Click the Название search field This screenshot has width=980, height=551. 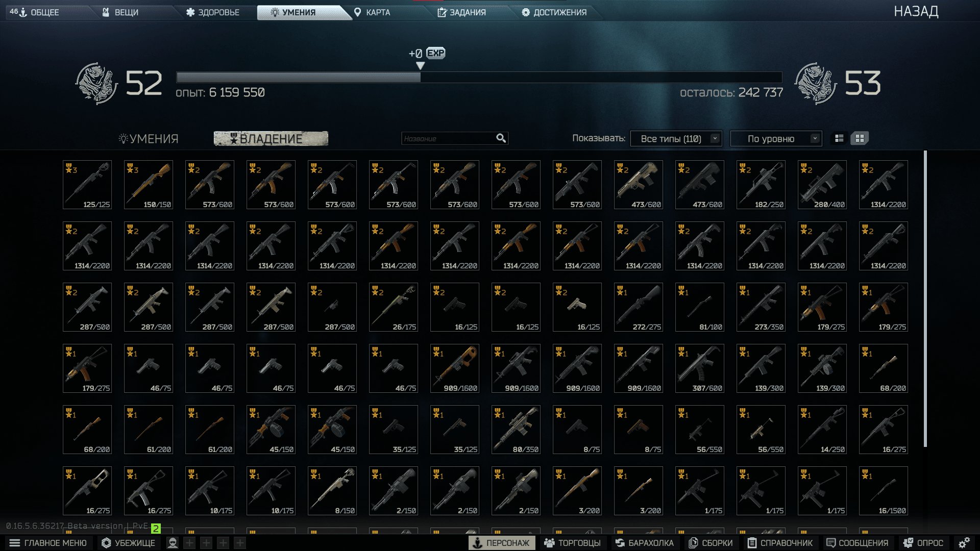pos(449,138)
